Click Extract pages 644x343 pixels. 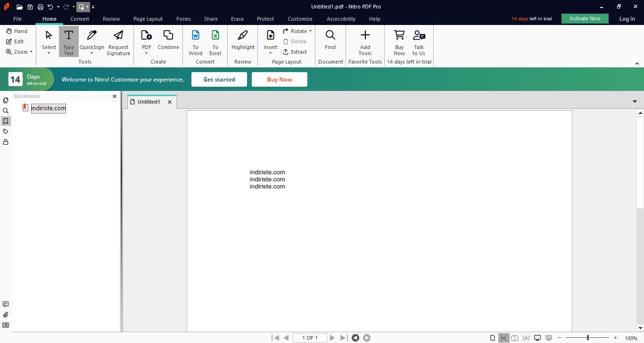295,52
